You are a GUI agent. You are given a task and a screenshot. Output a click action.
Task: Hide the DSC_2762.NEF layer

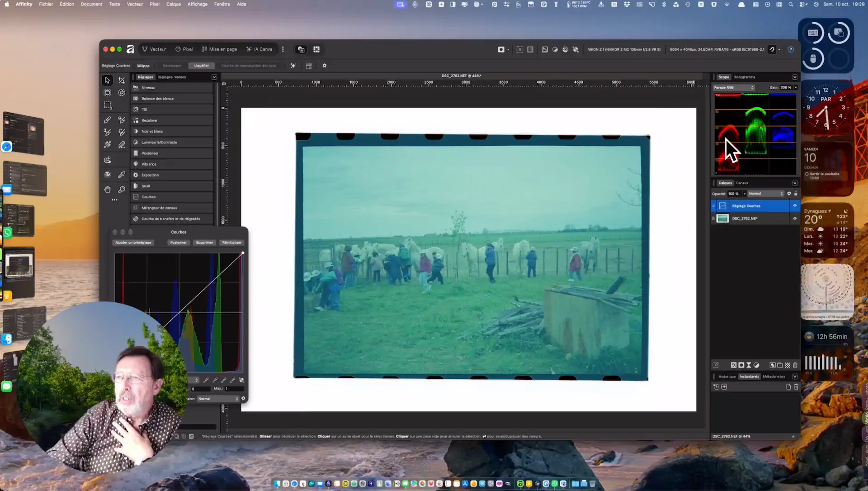[x=795, y=219]
